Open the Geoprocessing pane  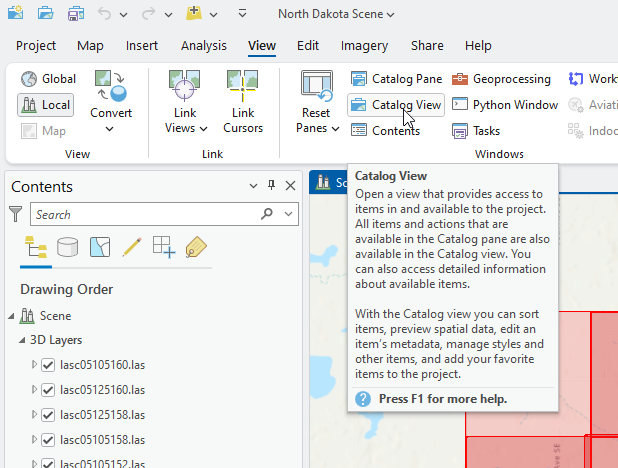[x=501, y=79]
